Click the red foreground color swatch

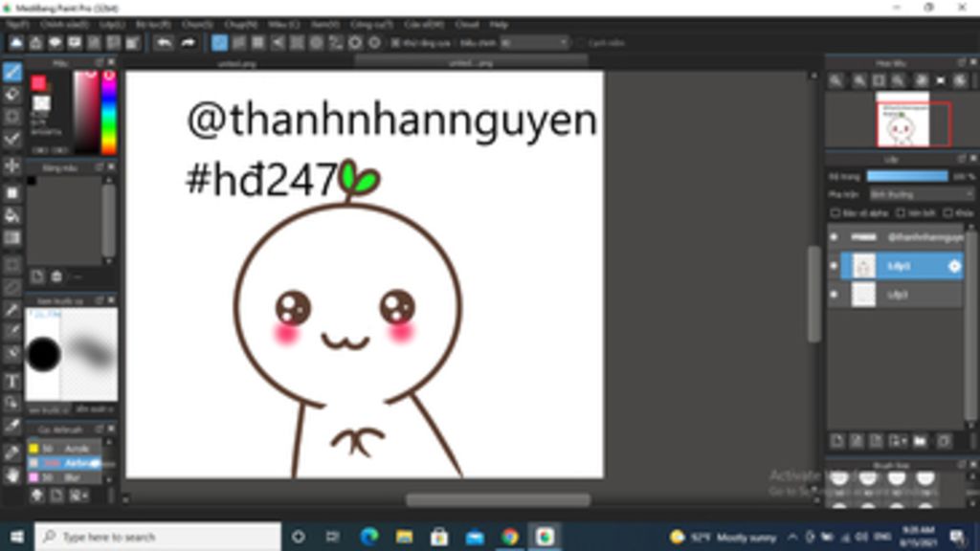pos(38,82)
